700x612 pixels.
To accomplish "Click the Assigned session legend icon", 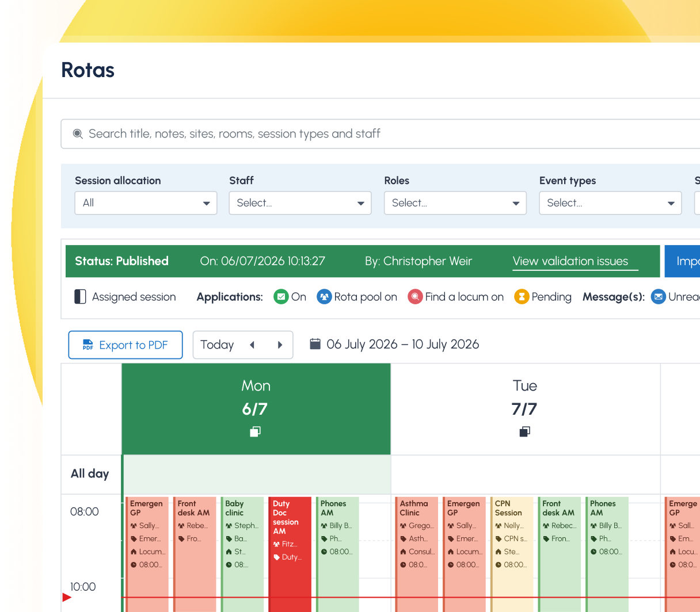I will tap(80, 297).
